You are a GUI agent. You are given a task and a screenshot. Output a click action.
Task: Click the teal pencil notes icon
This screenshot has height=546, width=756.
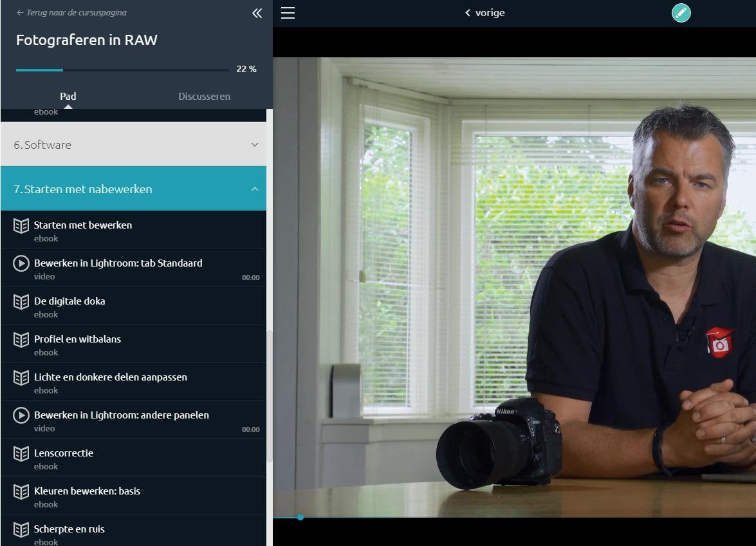(x=681, y=13)
